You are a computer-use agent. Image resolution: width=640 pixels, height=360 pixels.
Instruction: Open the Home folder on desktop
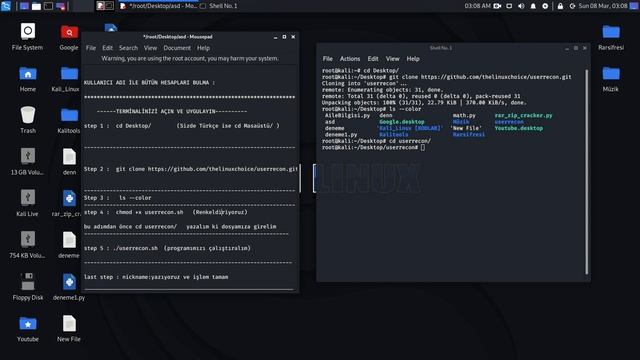[28, 79]
